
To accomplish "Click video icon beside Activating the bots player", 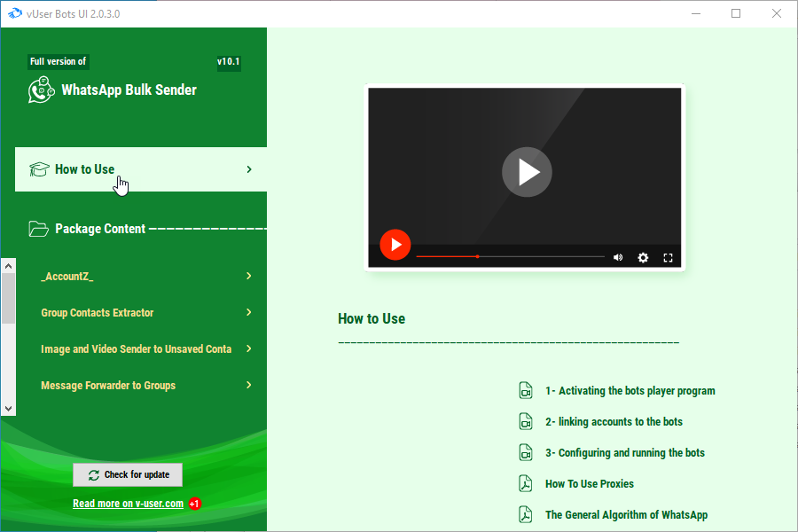I will (526, 391).
